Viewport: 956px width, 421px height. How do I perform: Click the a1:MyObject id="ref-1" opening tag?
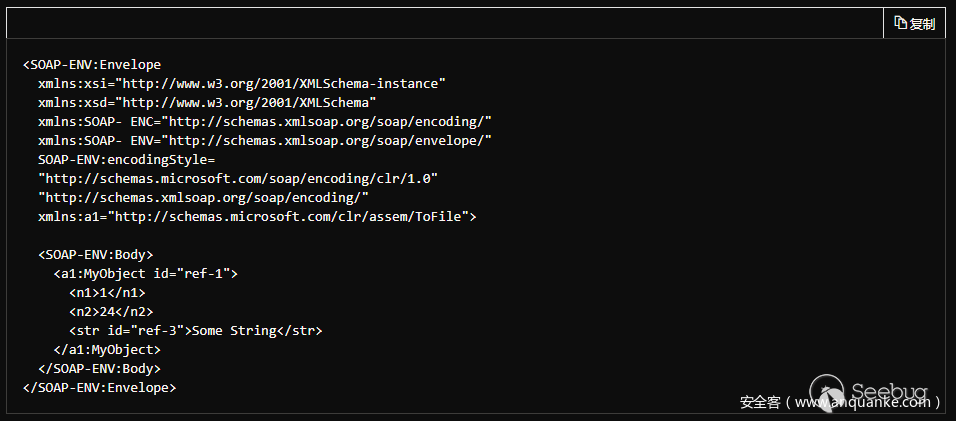click(x=146, y=273)
